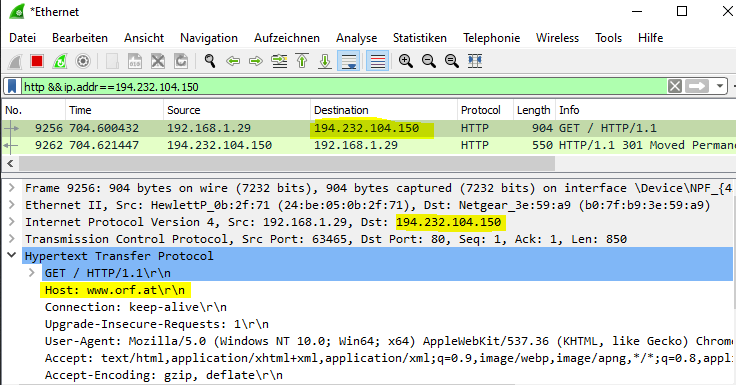Image resolution: width=736 pixels, height=385 pixels.
Task: Select the Accept: text/html header line
Action: 390,358
